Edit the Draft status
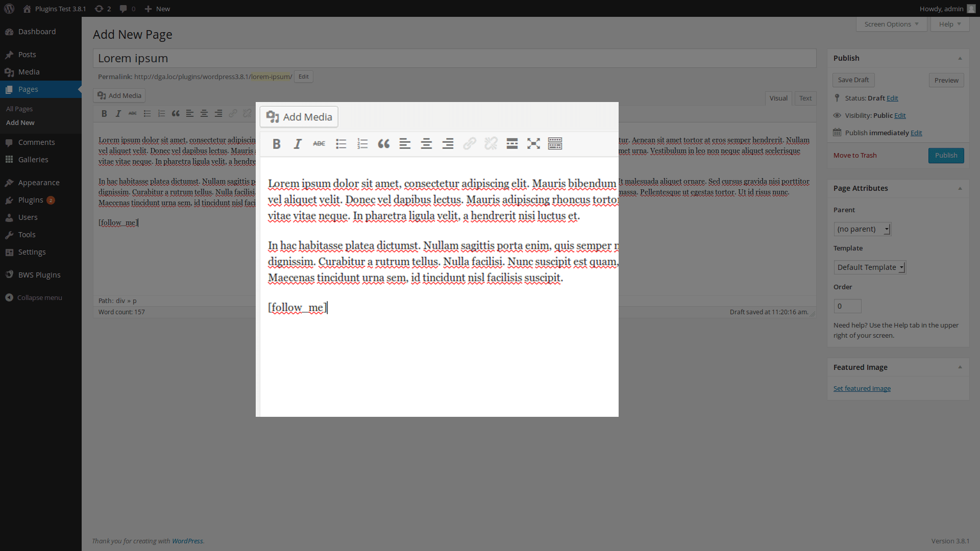This screenshot has width=980, height=551. [892, 98]
